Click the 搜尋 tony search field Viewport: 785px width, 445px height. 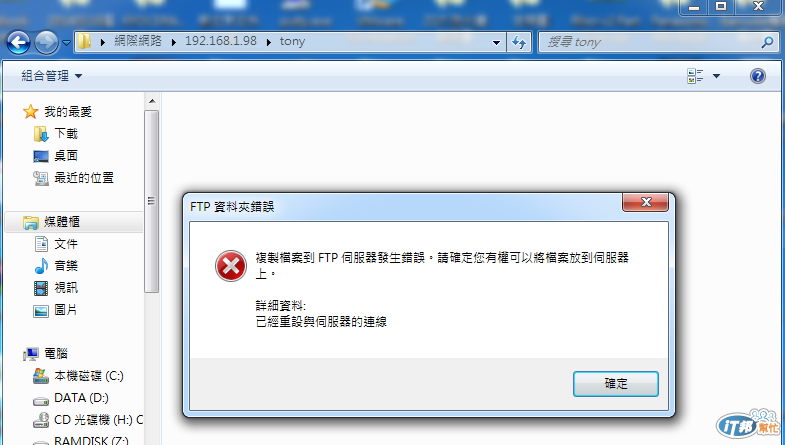tap(651, 42)
